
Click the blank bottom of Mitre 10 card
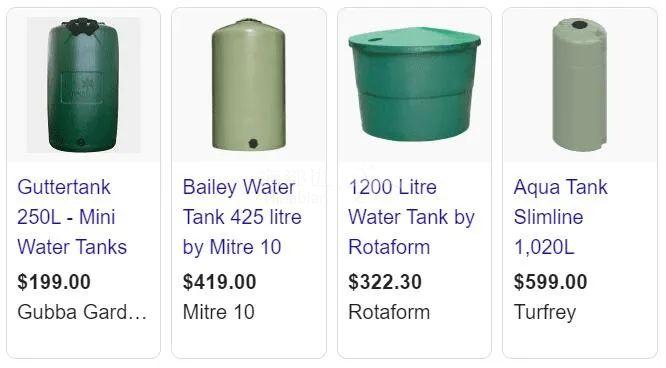[x=249, y=341]
